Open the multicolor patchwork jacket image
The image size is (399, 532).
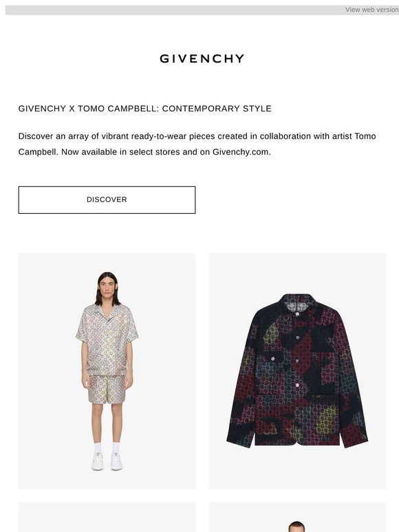pyautogui.click(x=296, y=371)
